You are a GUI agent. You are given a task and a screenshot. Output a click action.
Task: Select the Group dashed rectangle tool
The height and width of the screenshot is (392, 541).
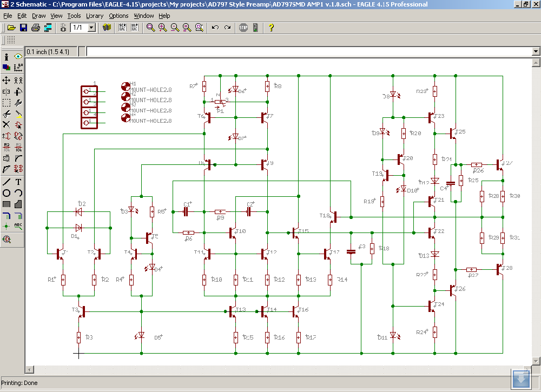point(6,103)
